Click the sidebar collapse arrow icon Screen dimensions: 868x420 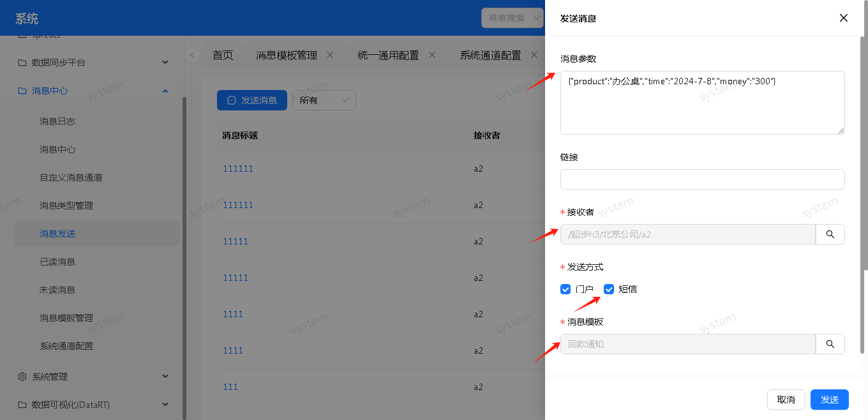pyautogui.click(x=192, y=55)
